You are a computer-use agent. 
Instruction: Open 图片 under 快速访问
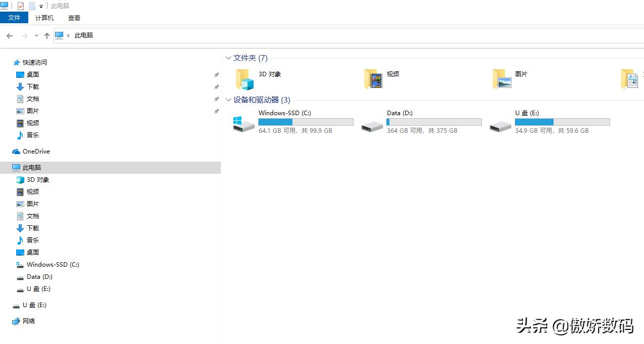point(33,111)
